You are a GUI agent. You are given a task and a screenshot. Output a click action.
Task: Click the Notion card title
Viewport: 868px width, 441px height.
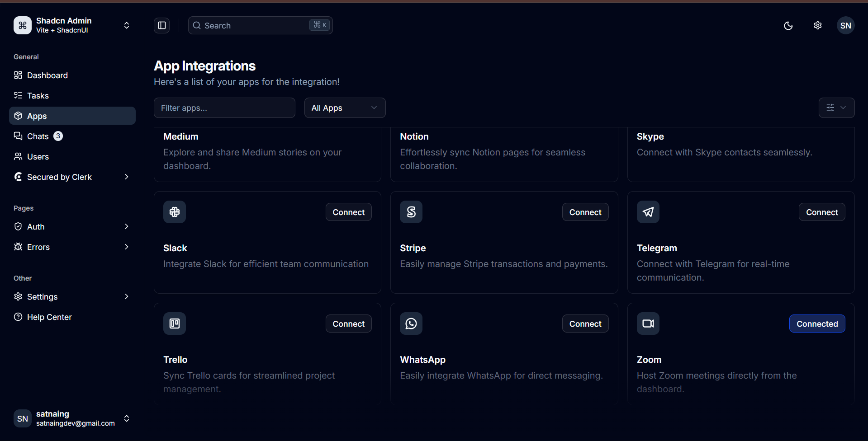[414, 136]
